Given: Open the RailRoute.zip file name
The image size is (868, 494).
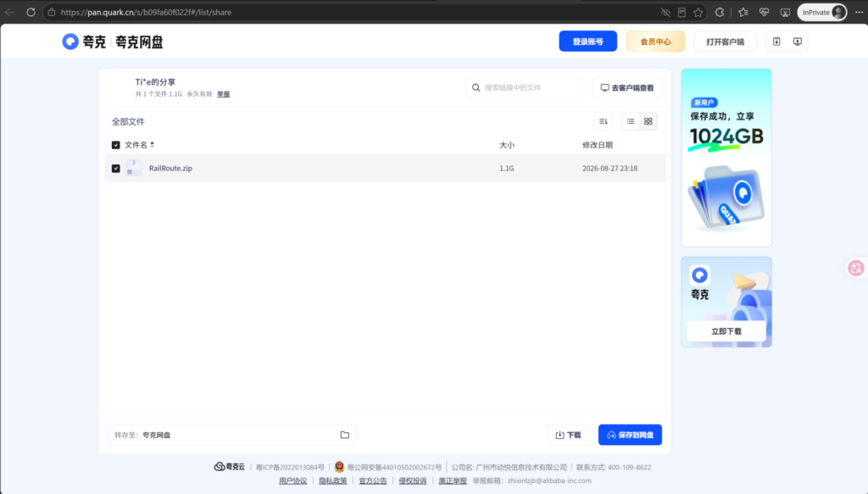Looking at the screenshot, I should tap(170, 168).
